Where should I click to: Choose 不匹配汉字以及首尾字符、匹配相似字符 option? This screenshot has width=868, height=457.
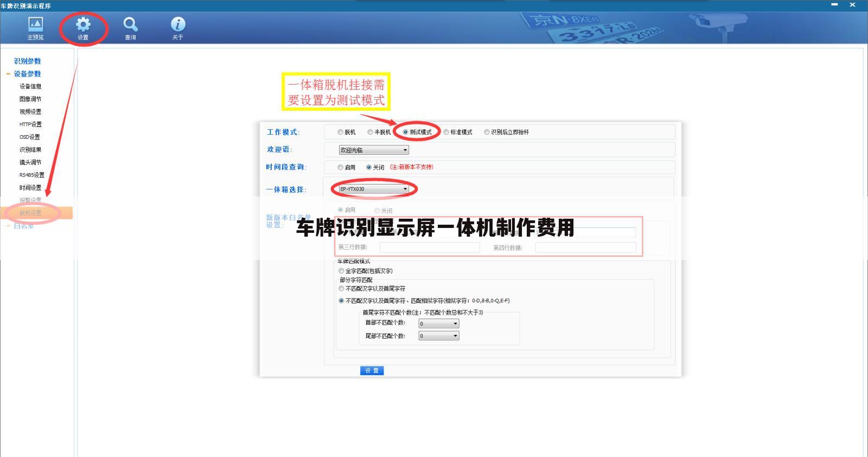click(x=341, y=301)
